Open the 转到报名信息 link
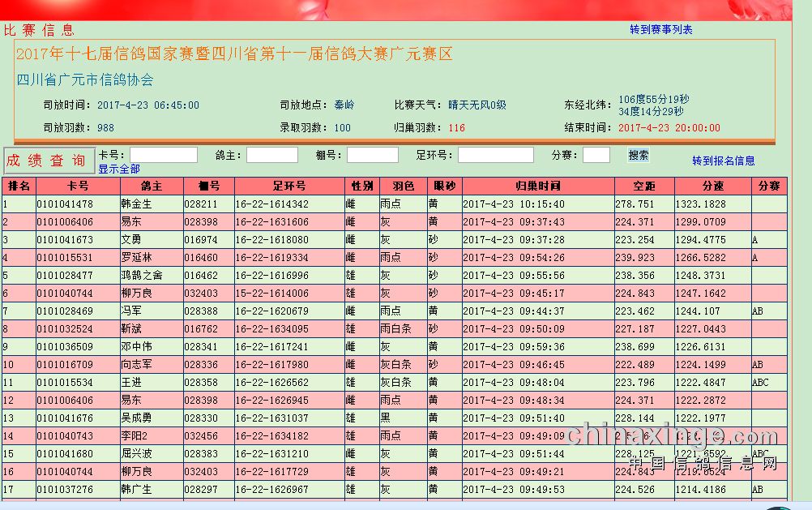 tap(724, 161)
